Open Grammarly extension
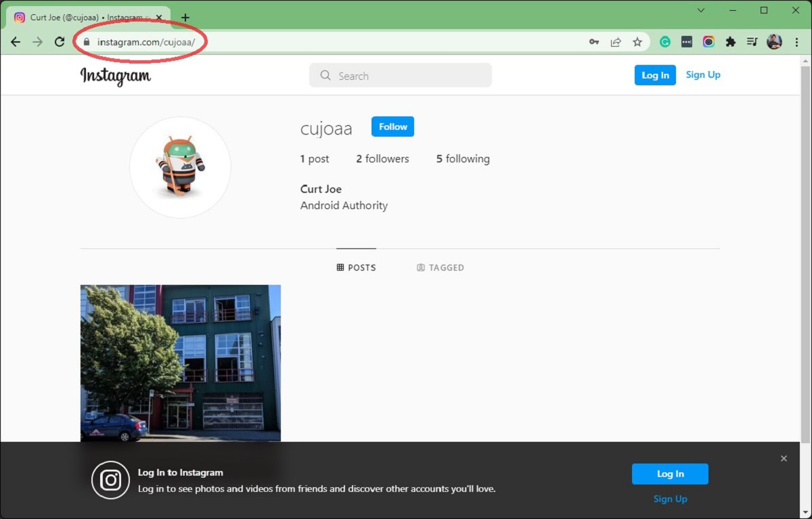This screenshot has width=812, height=519. pyautogui.click(x=665, y=42)
